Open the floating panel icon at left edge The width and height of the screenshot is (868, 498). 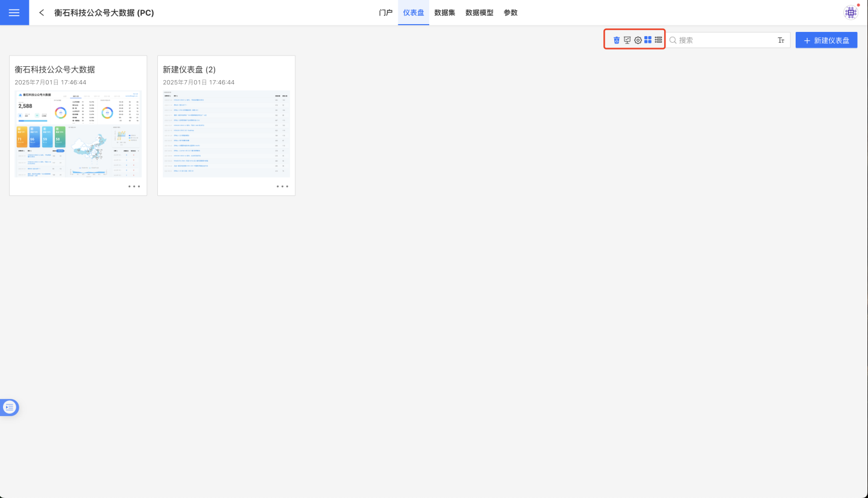[x=10, y=408]
